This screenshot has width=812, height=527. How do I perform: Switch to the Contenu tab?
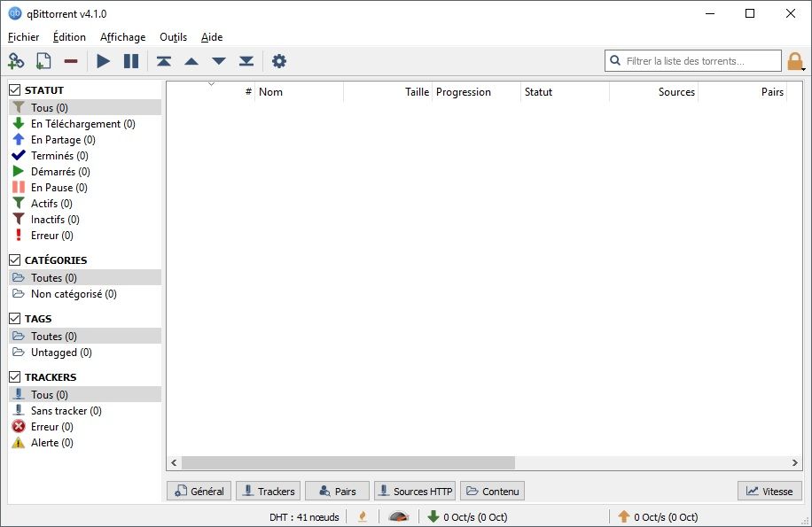(x=492, y=491)
